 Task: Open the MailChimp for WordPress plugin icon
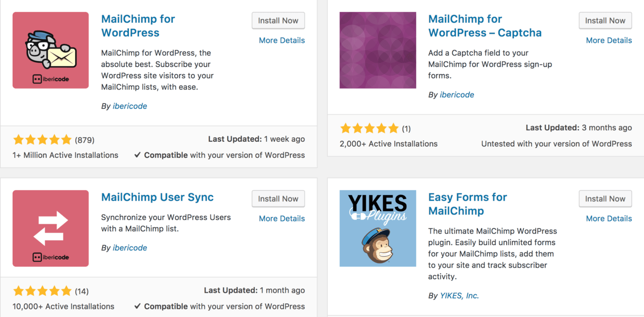[x=51, y=50]
